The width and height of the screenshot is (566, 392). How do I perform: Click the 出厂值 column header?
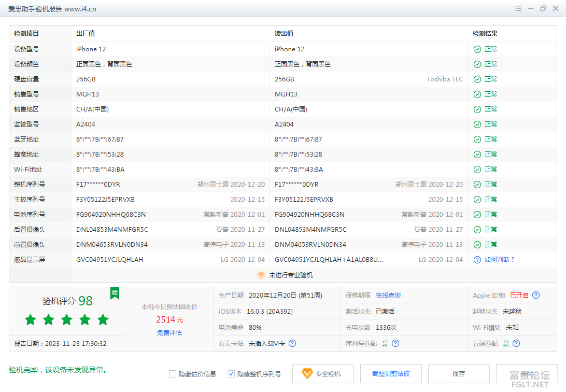86,34
